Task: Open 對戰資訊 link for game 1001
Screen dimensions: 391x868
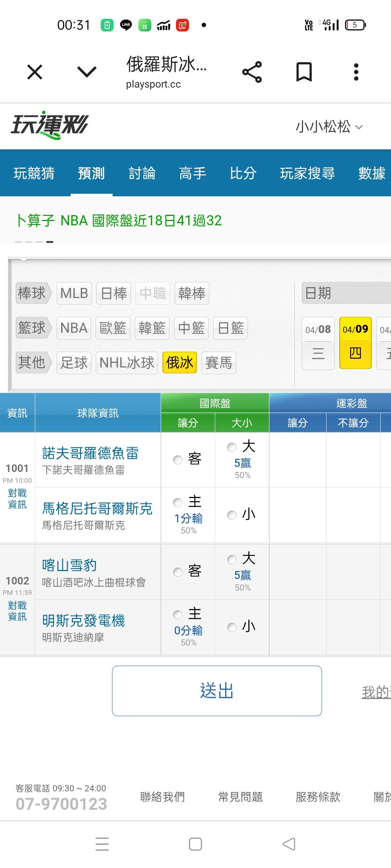Action: 17,499
